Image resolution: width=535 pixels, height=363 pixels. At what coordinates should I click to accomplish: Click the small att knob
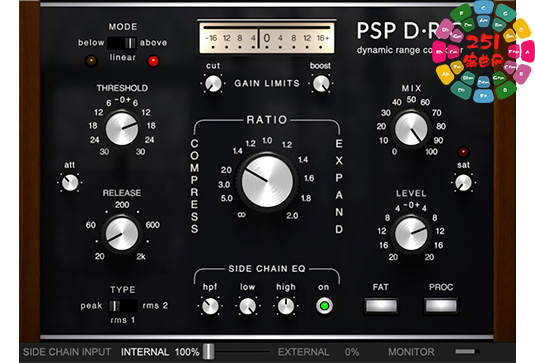70,183
